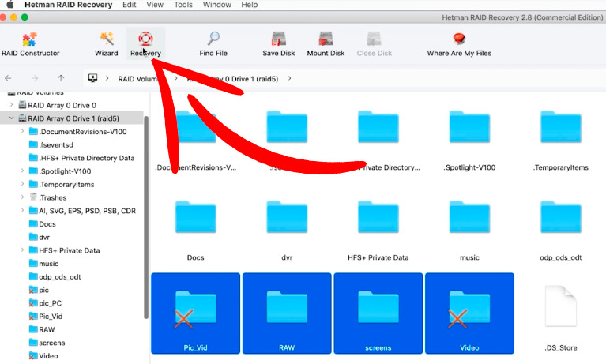
Task: Click the sidebar vertical scrollbar
Action: pos(146,218)
